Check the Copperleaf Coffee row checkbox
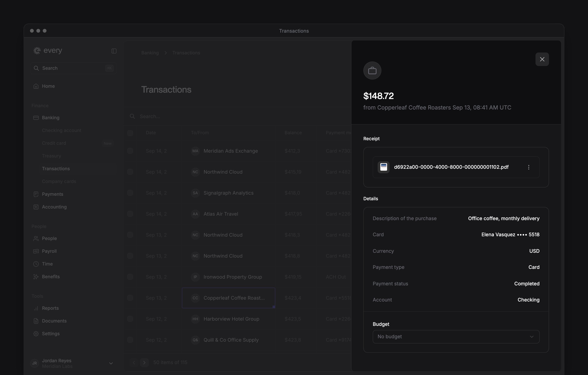This screenshot has width=588, height=375. (x=130, y=298)
